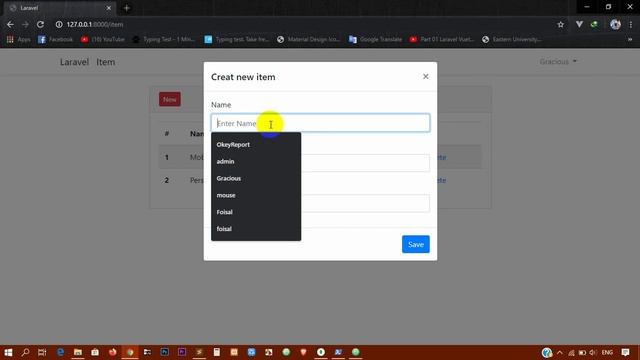Open Microsoft Store from taskbar
Screen dimensions: 640x360
coord(95,352)
